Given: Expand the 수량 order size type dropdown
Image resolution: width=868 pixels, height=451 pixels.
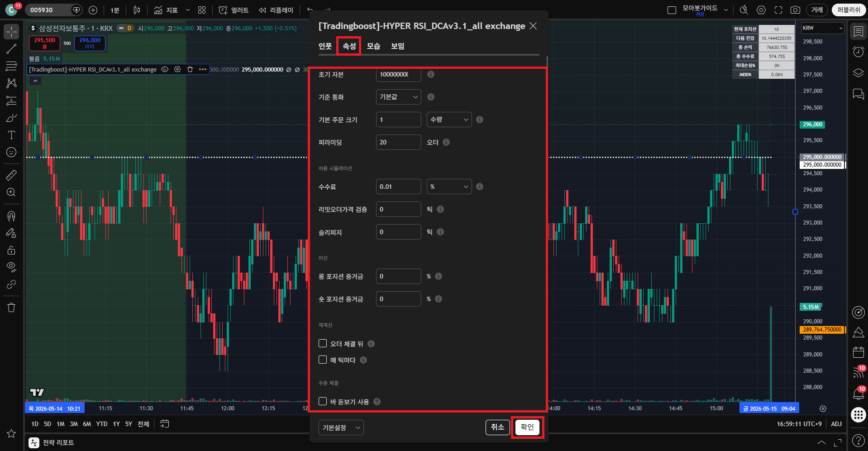Looking at the screenshot, I should point(449,120).
